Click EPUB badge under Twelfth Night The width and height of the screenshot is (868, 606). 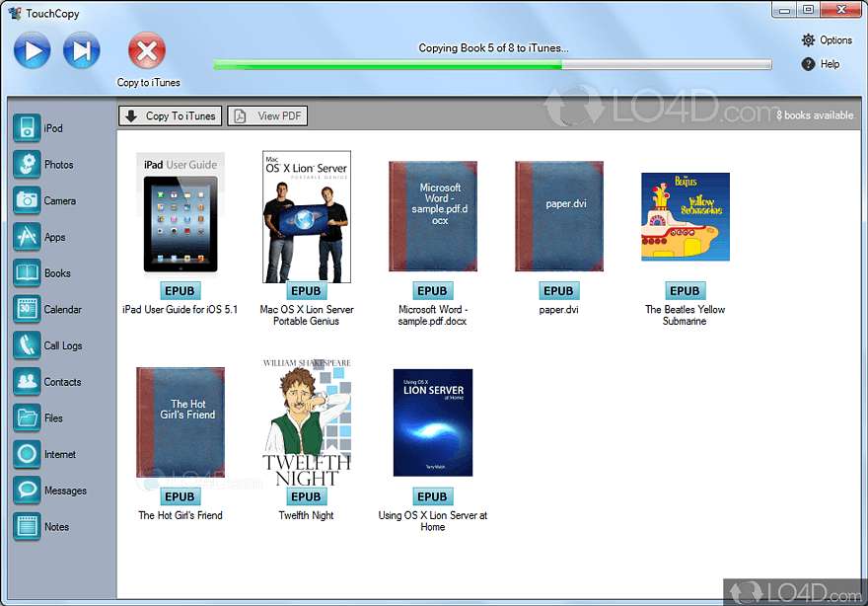coord(306,496)
